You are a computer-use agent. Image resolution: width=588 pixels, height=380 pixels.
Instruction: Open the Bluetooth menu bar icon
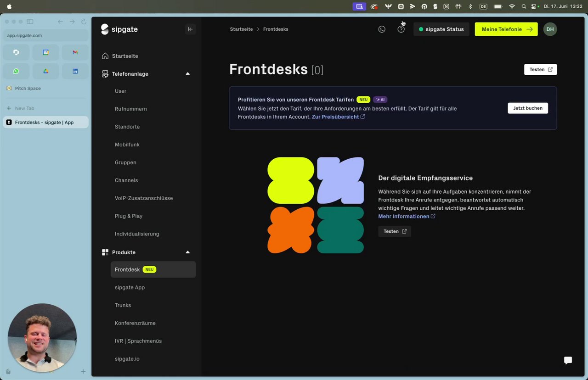coord(470,6)
